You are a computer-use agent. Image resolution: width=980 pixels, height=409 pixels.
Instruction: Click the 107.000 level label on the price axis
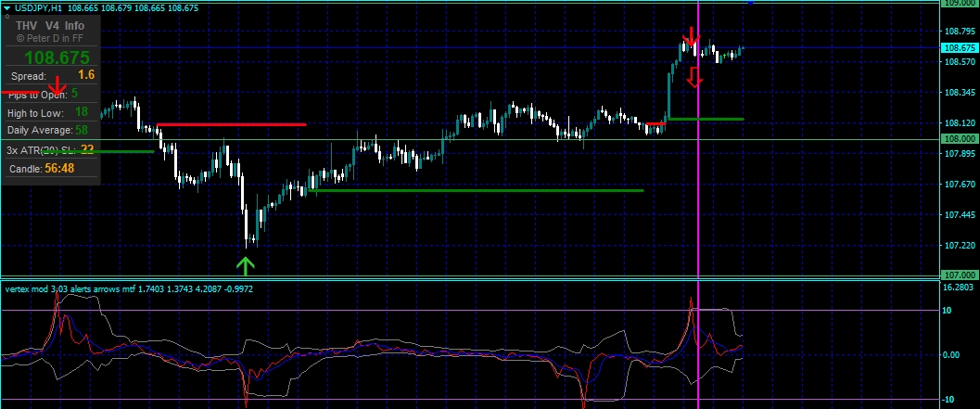pyautogui.click(x=960, y=275)
